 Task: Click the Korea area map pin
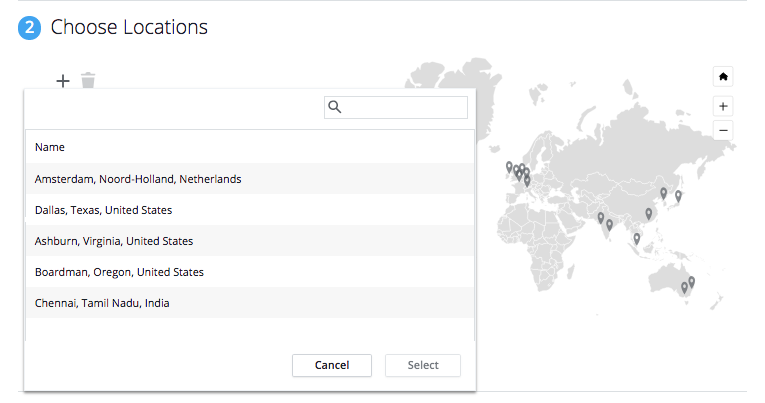[664, 193]
